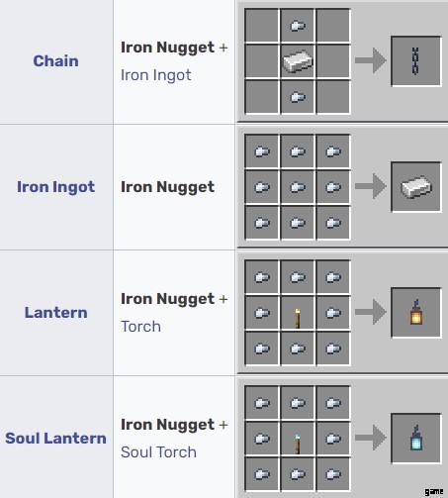Image resolution: width=448 pixels, height=498 pixels.
Task: Follow the Torch ingredient link
Action: pyautogui.click(x=140, y=327)
